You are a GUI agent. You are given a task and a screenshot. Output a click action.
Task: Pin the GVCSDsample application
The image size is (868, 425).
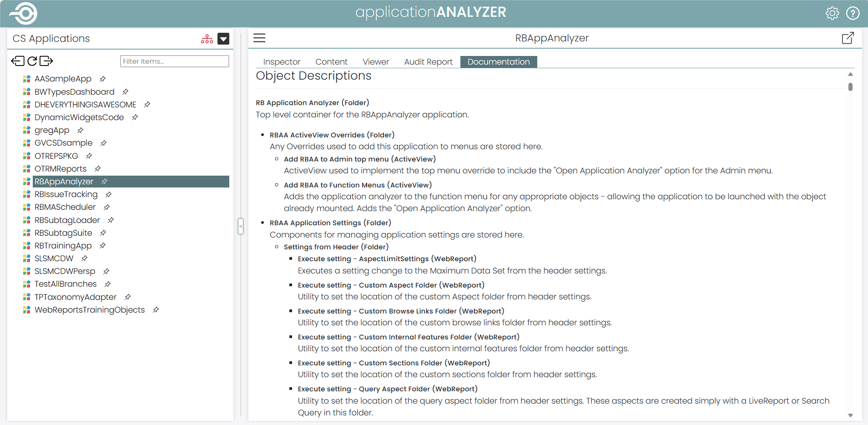pos(104,143)
